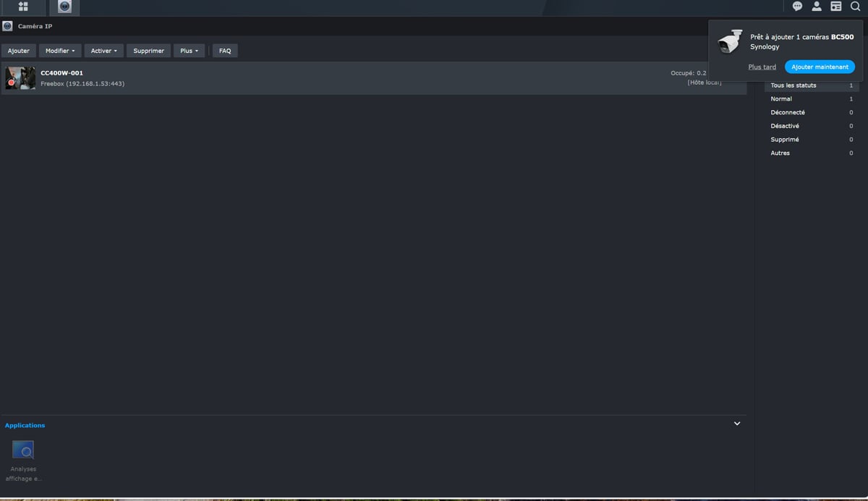Image resolution: width=868 pixels, height=501 pixels.
Task: Select Tous les statuts filter
Action: click(793, 85)
